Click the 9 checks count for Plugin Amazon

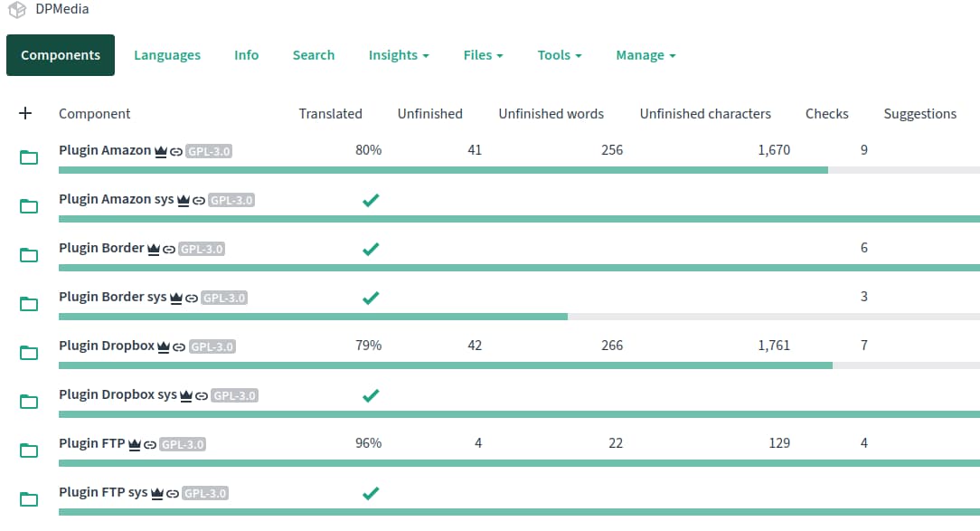click(863, 150)
